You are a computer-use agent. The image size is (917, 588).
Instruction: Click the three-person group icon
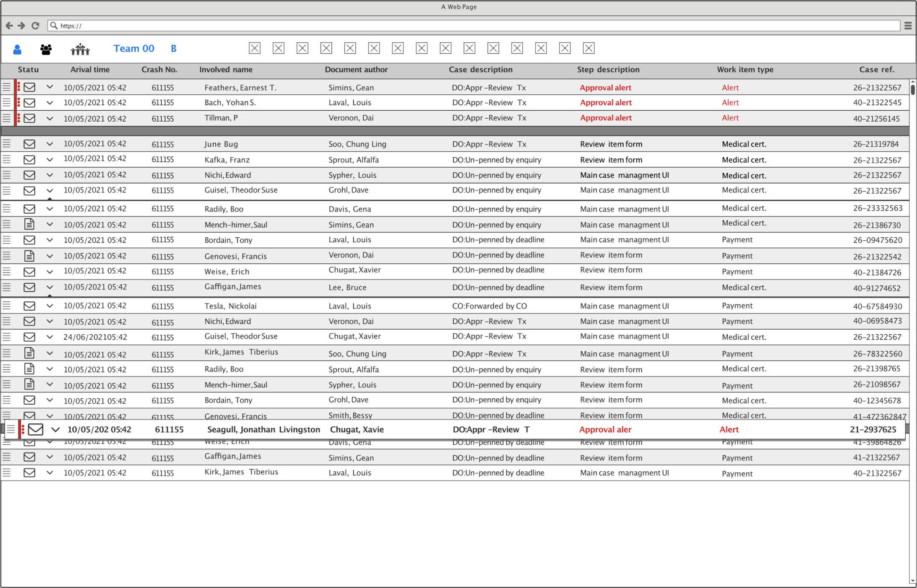(x=46, y=49)
